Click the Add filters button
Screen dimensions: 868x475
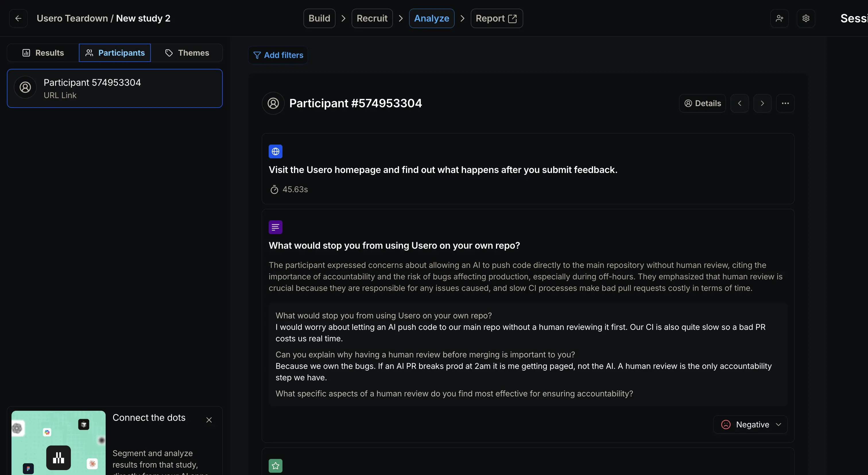pos(278,55)
